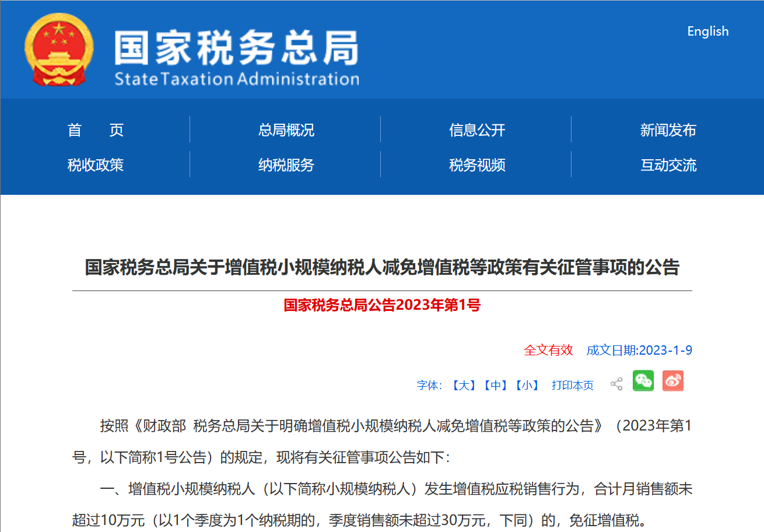Screen dimensions: 764x532
Task: Select 【中】 medium font size
Action: pos(496,385)
